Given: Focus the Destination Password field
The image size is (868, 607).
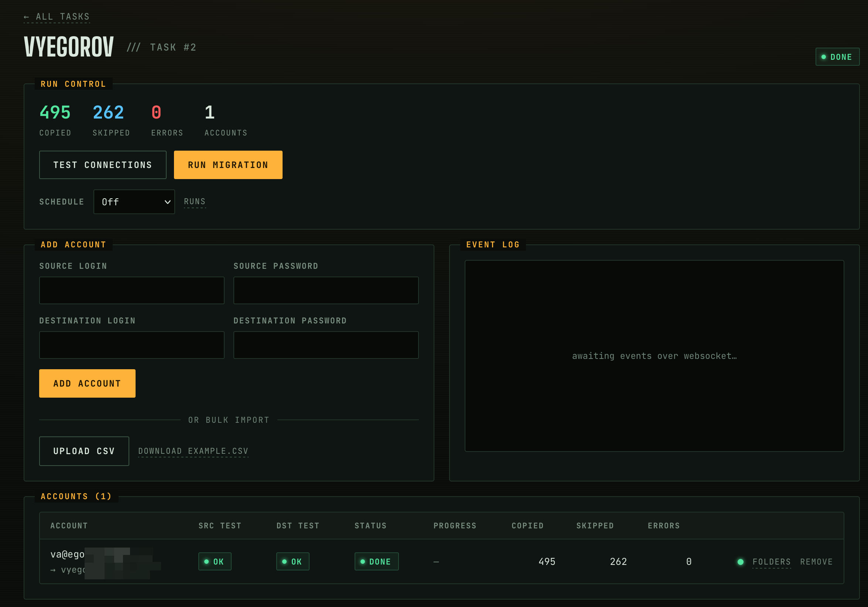Looking at the screenshot, I should 326,345.
